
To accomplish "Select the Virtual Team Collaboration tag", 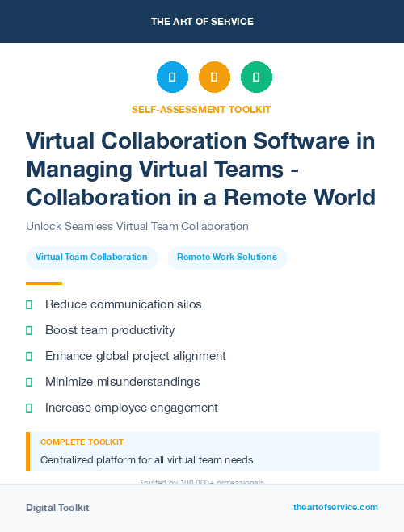I will tap(91, 258).
